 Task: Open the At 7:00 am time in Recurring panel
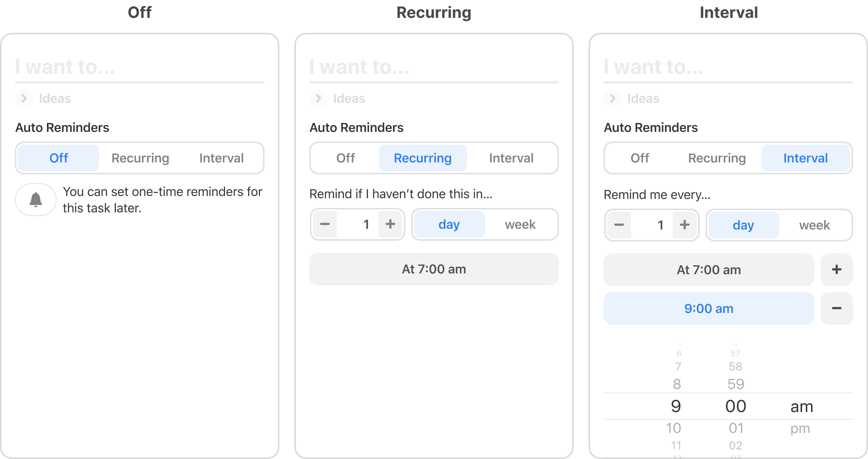click(434, 269)
